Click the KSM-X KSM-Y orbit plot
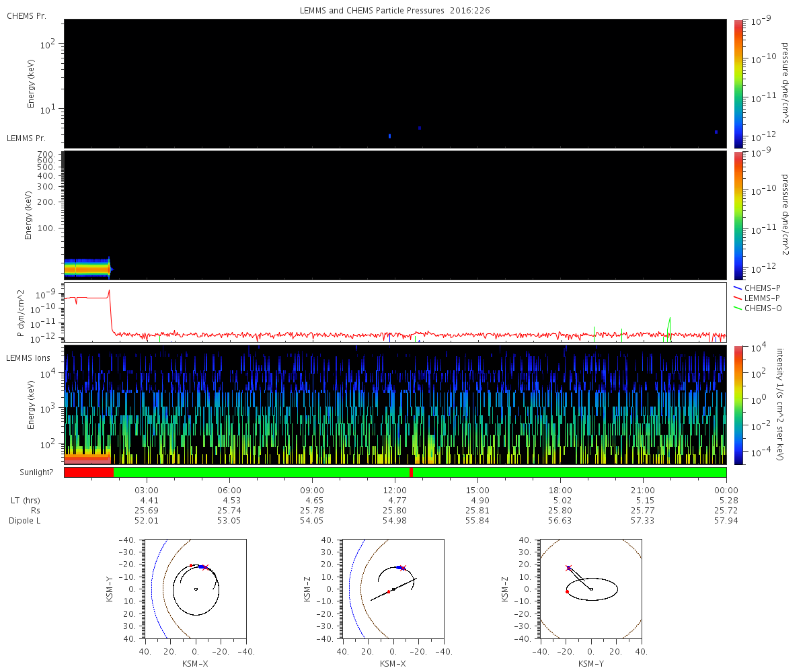This screenshot has width=807, height=672. [x=195, y=588]
